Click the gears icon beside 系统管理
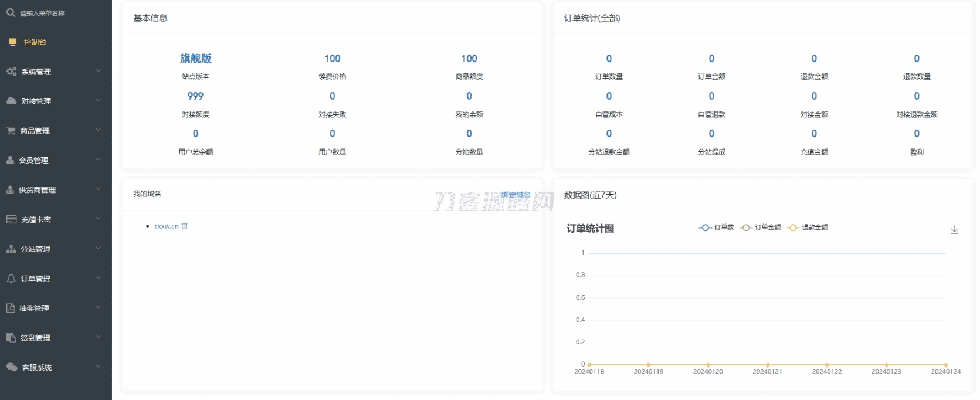980x400 pixels. point(11,72)
